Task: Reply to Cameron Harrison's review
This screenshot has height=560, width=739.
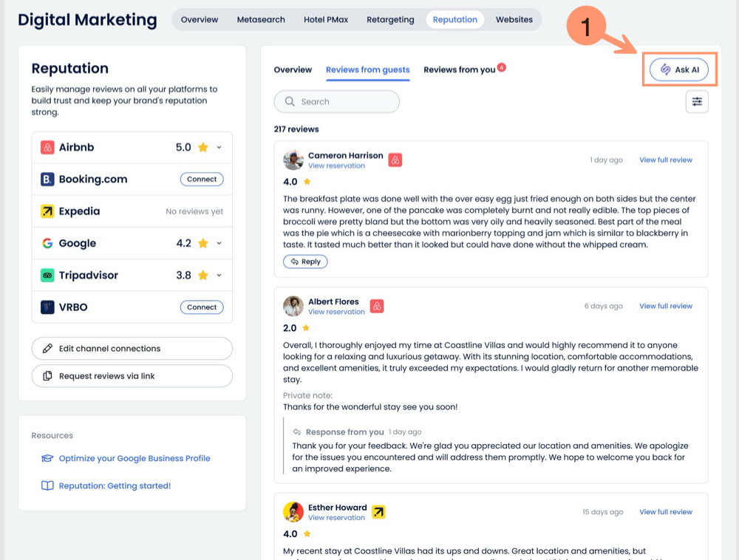Action: click(x=305, y=262)
